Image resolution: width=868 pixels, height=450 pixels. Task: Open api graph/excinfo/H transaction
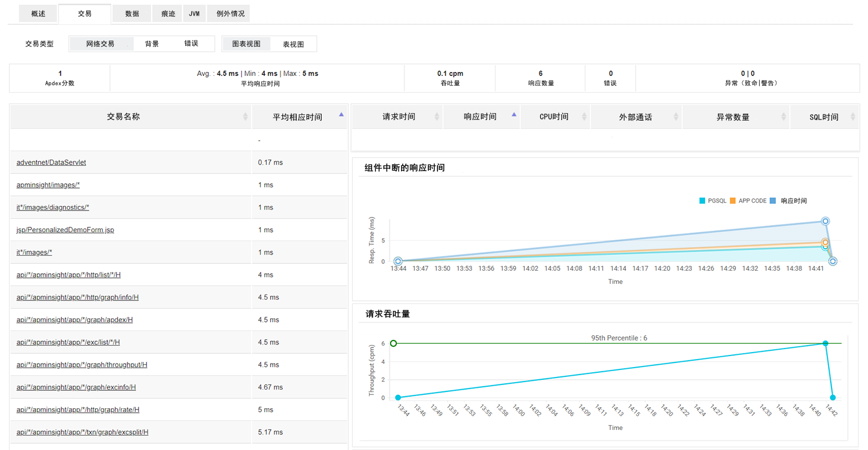pos(76,387)
